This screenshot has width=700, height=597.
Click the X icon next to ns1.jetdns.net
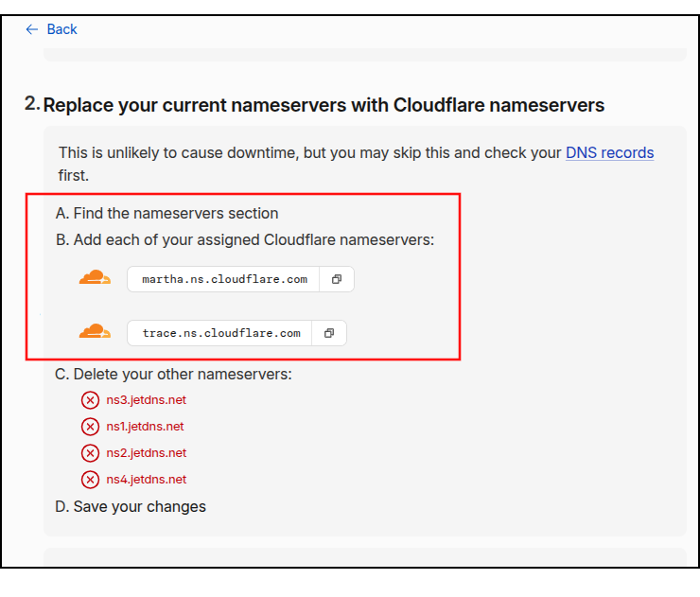(x=90, y=427)
